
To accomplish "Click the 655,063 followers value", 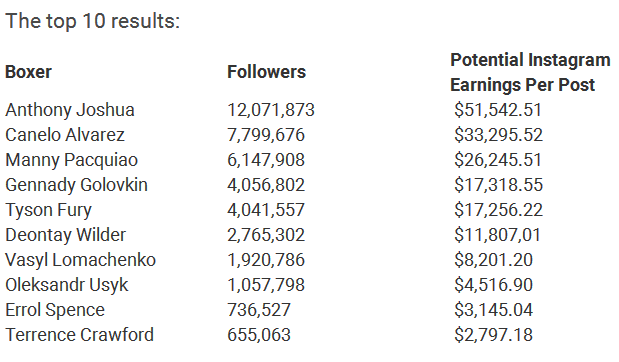I will [x=259, y=335].
